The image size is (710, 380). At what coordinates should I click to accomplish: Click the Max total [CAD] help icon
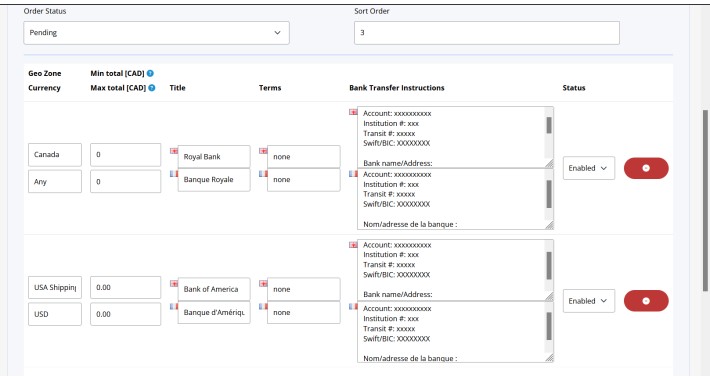pyautogui.click(x=152, y=88)
